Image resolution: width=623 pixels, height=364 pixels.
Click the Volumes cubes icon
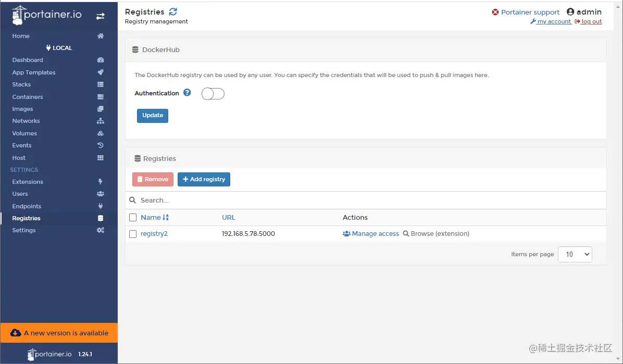[x=101, y=133]
